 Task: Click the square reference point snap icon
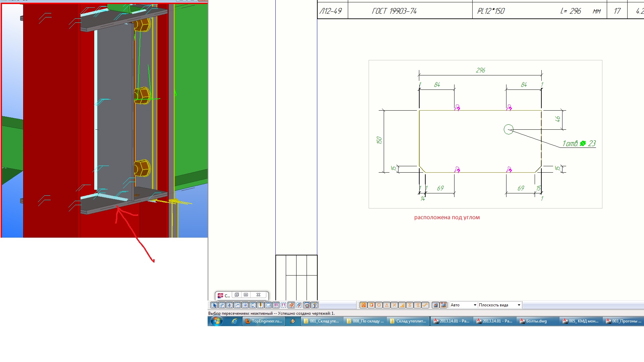tap(371, 305)
